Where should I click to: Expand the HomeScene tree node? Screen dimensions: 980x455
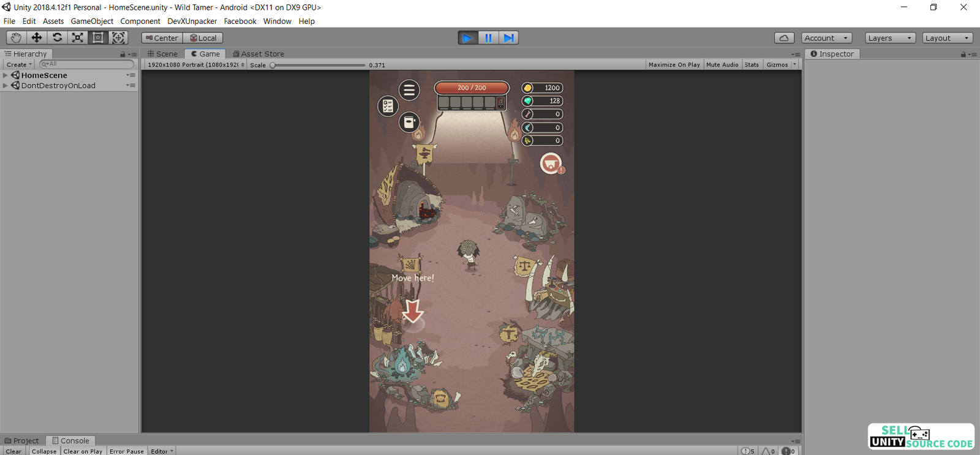coord(6,75)
